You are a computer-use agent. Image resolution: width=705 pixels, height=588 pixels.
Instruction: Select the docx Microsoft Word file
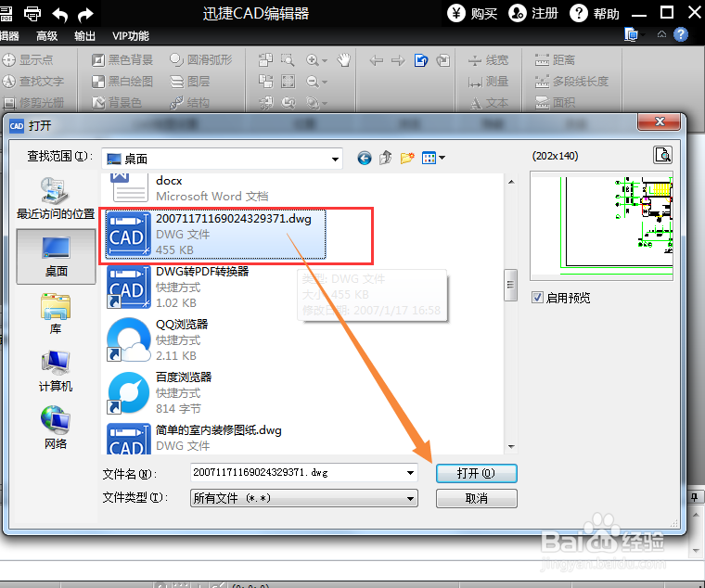189,188
